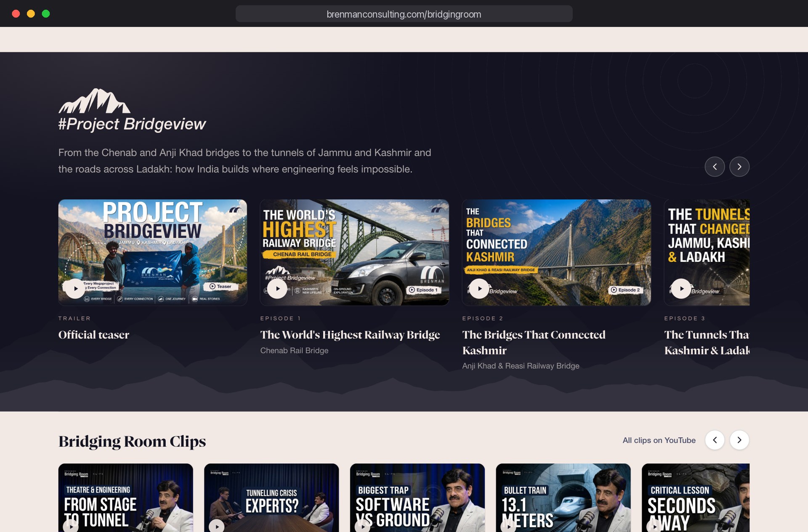This screenshot has width=808, height=532.
Task: Click the Episode 1 badge on thumbnail
Action: click(x=423, y=290)
